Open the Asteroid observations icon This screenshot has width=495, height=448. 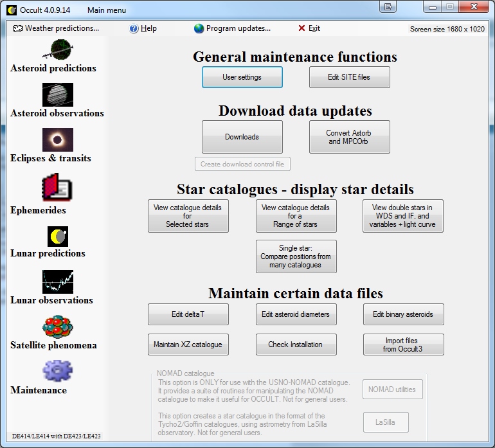coord(58,94)
